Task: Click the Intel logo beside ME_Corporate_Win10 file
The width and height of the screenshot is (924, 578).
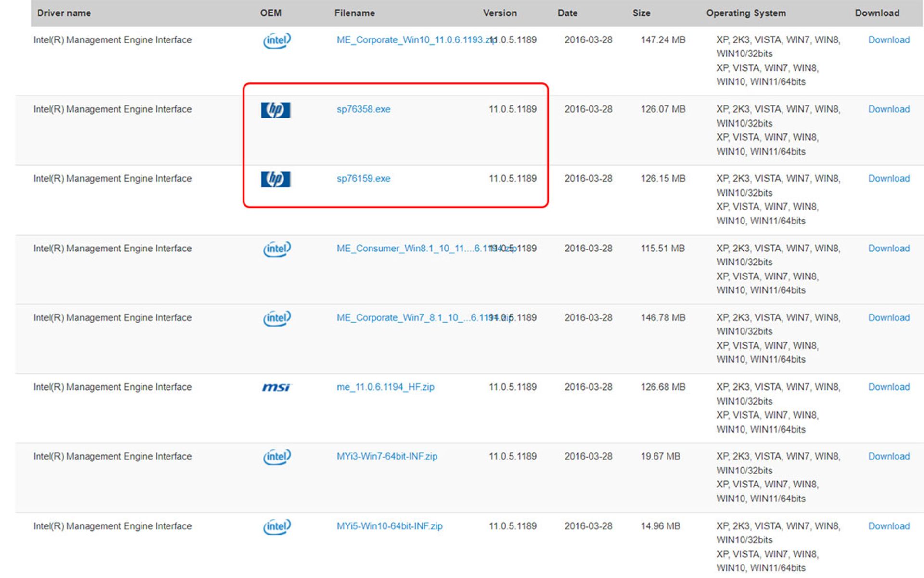Action: (x=277, y=40)
